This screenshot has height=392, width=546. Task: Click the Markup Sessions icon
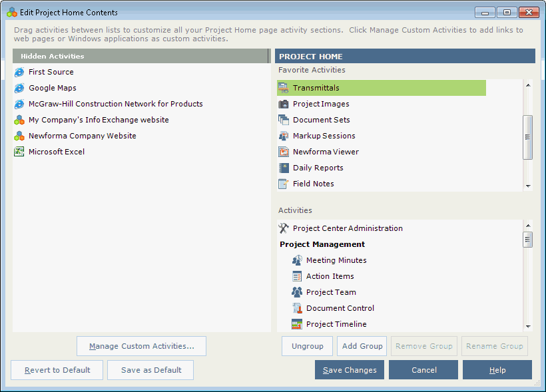tap(284, 136)
